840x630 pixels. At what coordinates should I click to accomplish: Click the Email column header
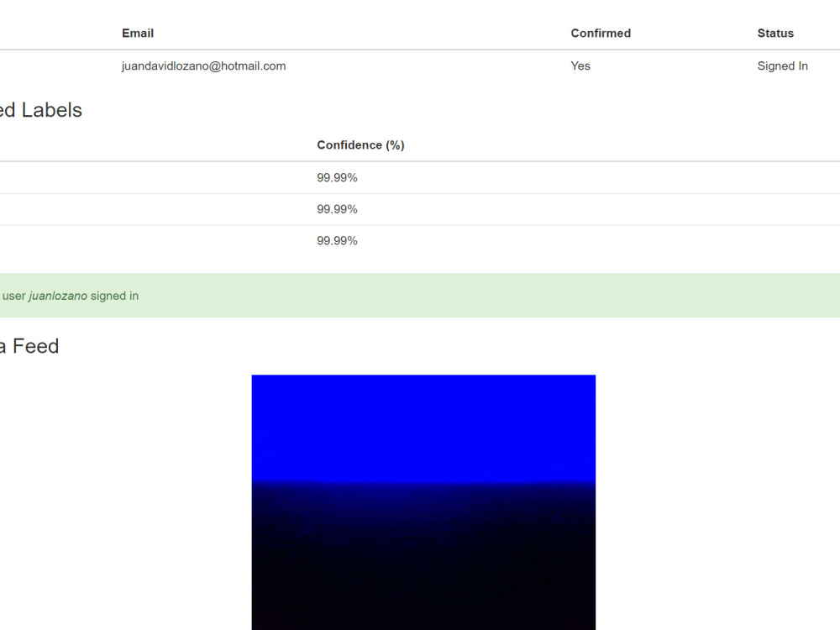tap(138, 34)
